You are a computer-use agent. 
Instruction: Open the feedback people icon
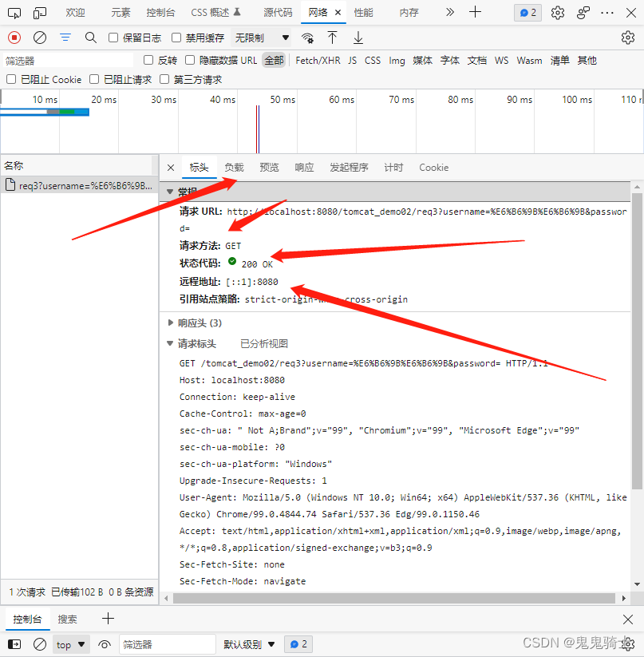583,13
